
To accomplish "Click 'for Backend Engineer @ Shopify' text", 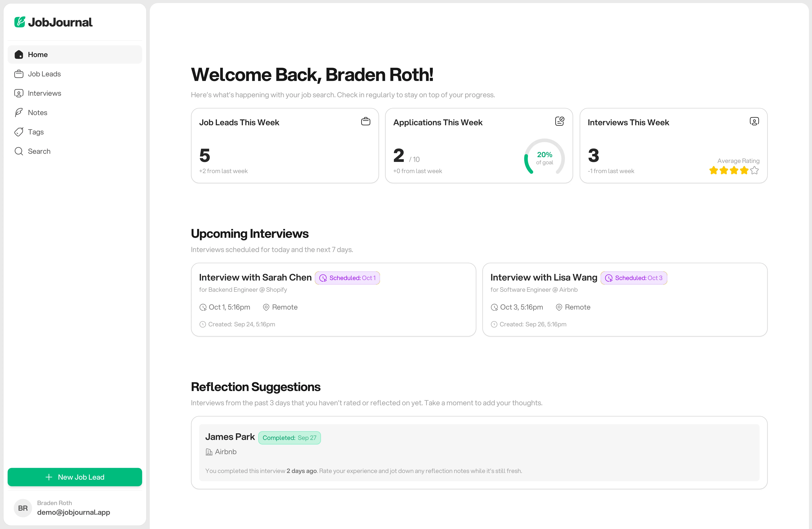I will (243, 290).
